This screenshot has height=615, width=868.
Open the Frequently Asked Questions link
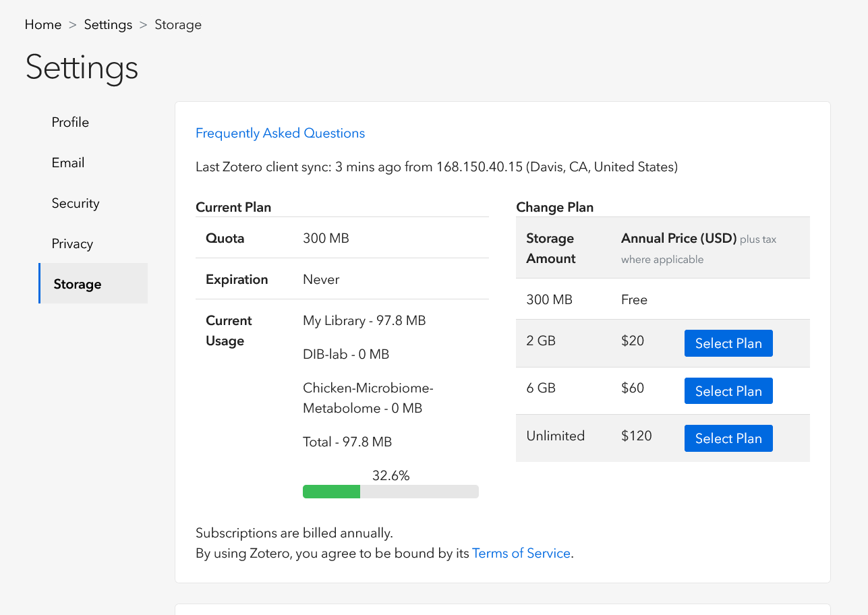[x=280, y=134]
